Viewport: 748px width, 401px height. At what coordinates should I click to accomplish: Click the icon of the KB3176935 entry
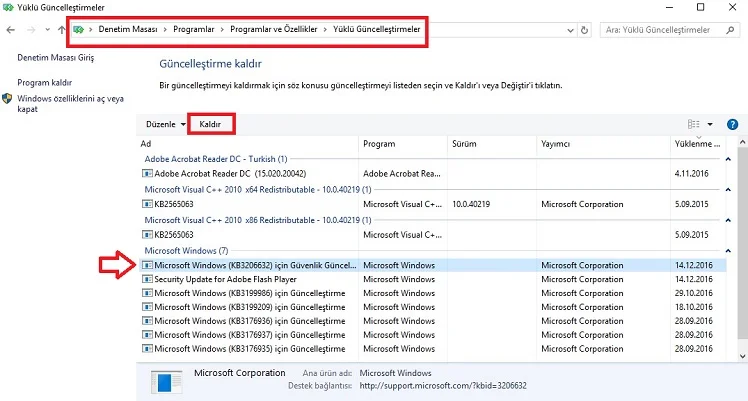pos(147,349)
